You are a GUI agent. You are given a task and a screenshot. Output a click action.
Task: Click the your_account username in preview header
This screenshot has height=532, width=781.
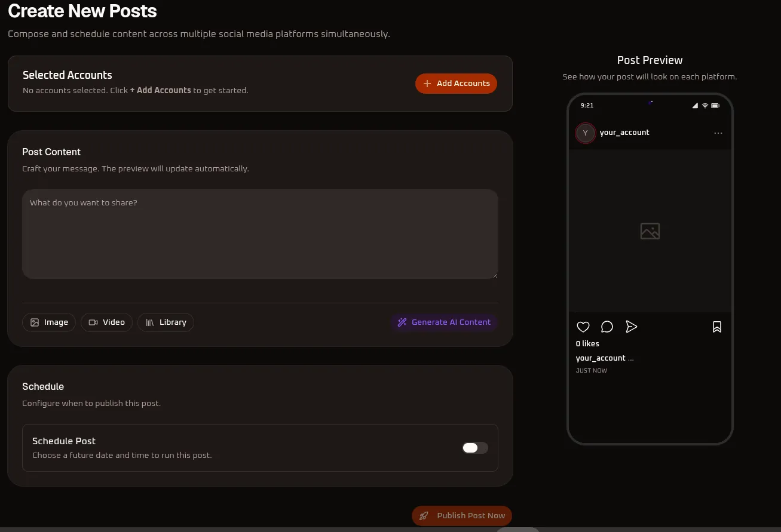624,133
